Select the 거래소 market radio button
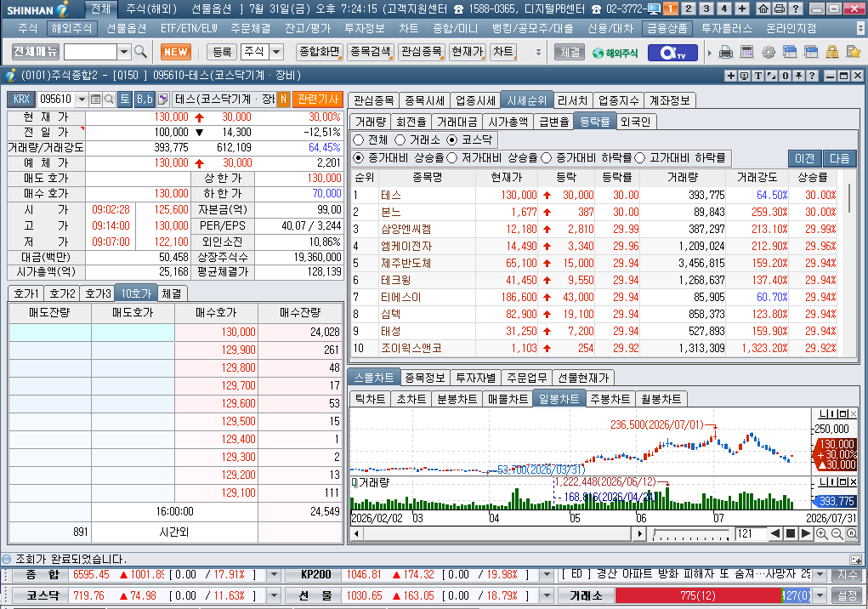 pyautogui.click(x=400, y=140)
